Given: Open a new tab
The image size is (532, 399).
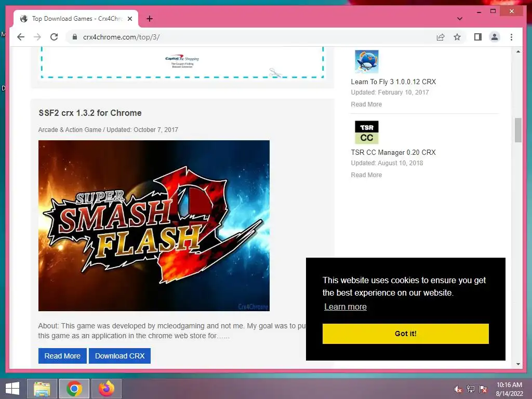Looking at the screenshot, I should coord(149,19).
